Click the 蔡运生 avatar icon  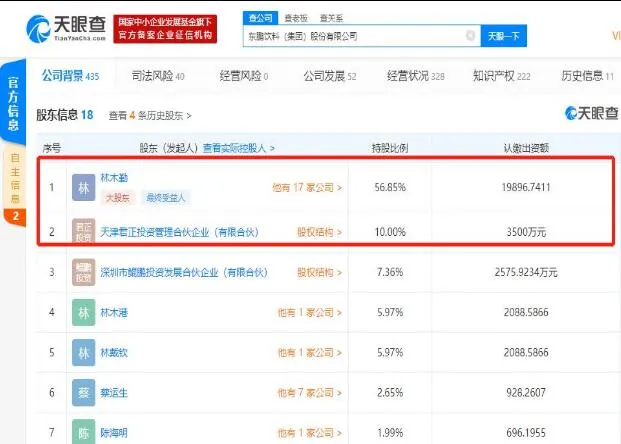tap(84, 393)
